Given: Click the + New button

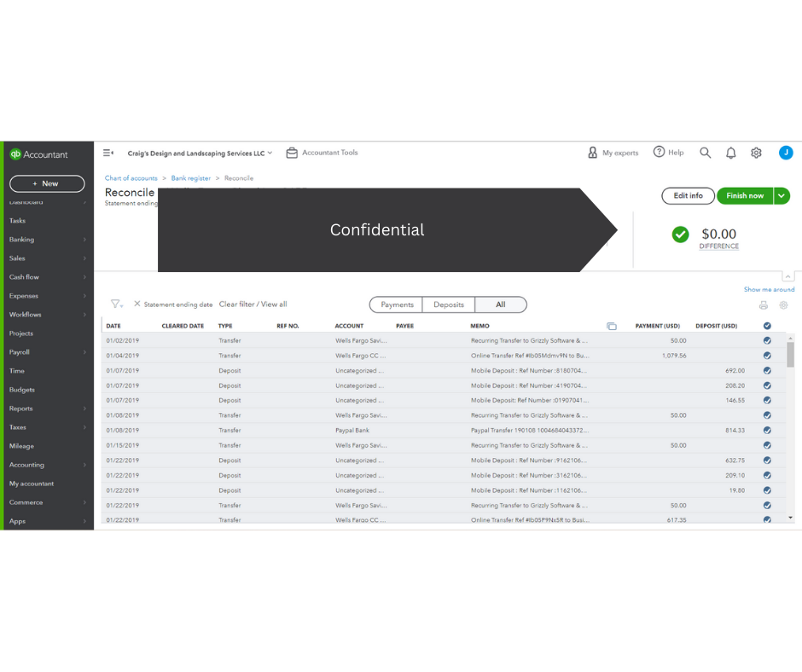Looking at the screenshot, I should pyautogui.click(x=47, y=183).
